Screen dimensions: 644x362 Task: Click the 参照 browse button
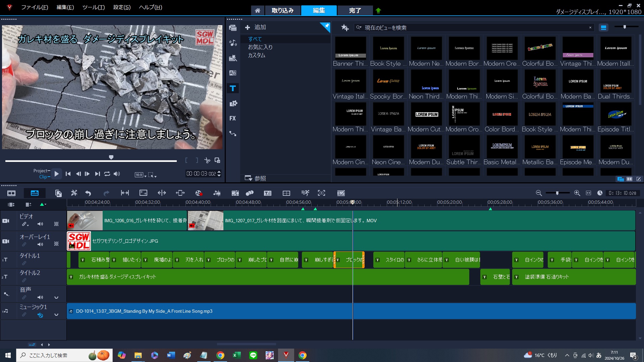coord(255,178)
